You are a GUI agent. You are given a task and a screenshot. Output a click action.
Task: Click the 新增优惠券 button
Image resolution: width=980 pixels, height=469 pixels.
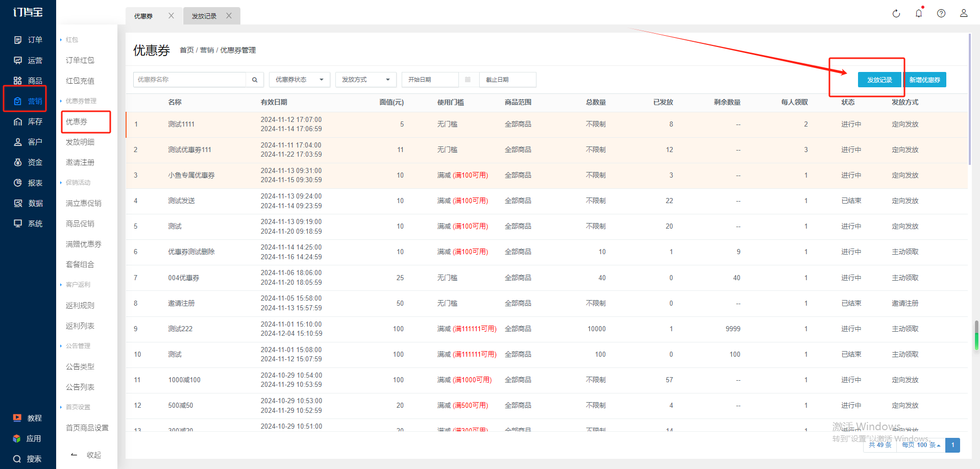[x=924, y=80]
